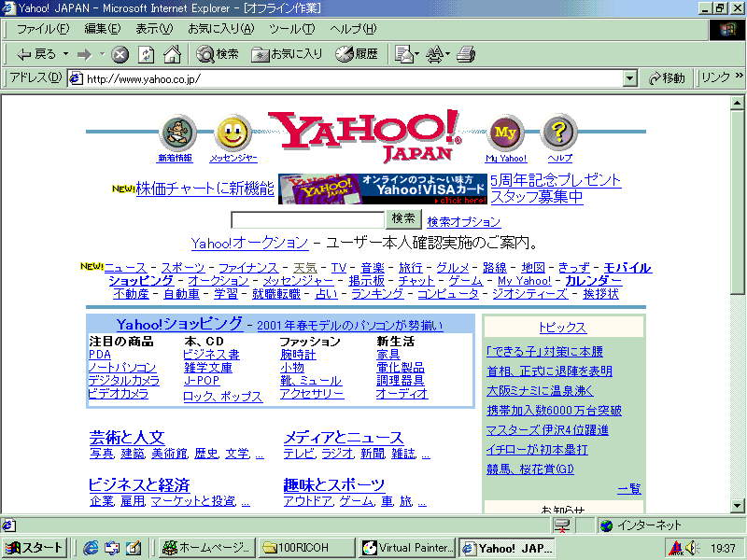This screenshot has height=560, width=747.
Task: Click the Print icon in toolbar
Action: click(x=465, y=54)
